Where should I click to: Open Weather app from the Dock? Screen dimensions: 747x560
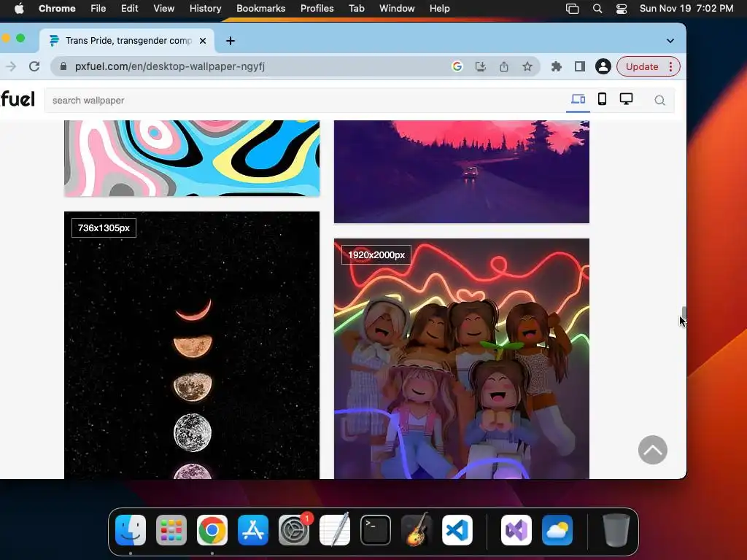[x=557, y=530]
